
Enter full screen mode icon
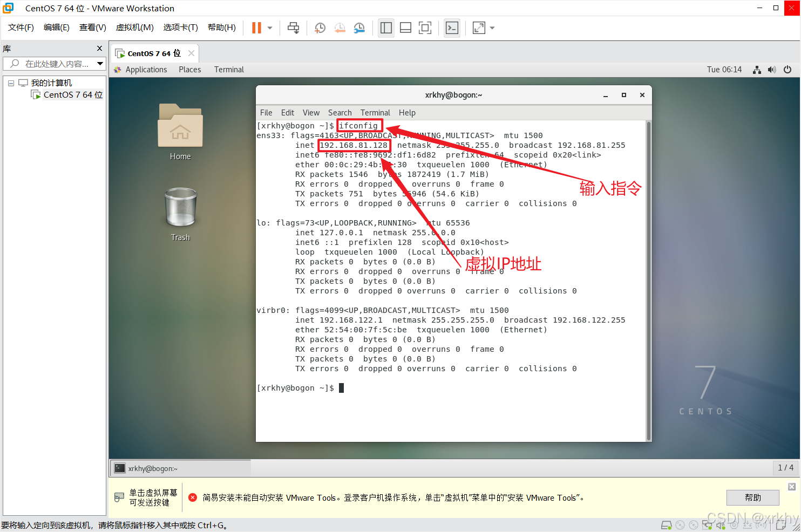tap(425, 28)
